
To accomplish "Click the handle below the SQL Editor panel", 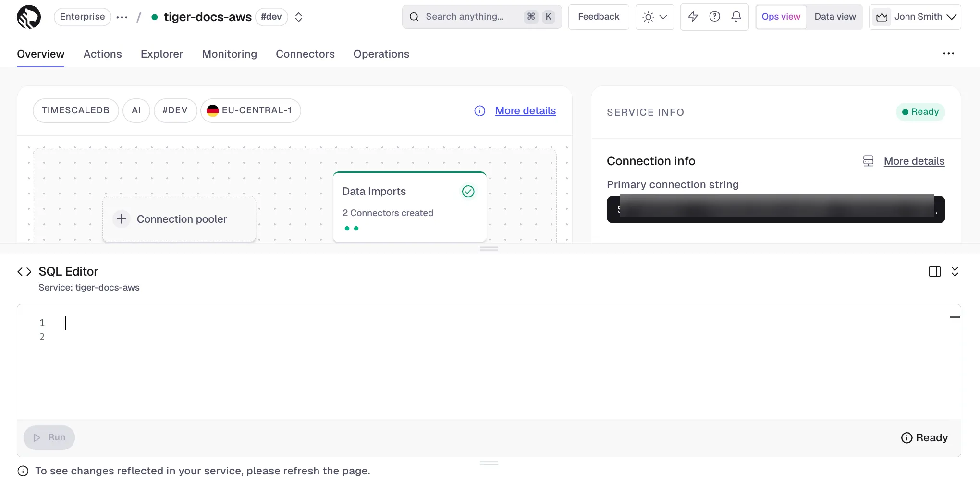I will tap(489, 463).
